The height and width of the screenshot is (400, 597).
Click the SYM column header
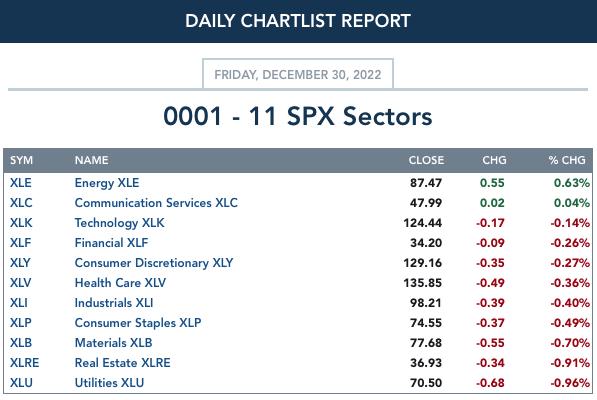21,160
